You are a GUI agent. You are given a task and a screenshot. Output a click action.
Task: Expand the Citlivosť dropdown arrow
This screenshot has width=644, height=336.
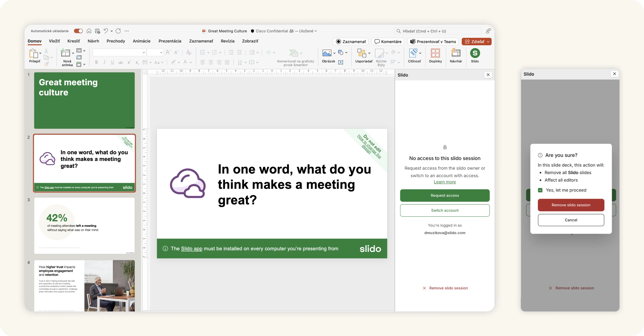pyautogui.click(x=420, y=53)
